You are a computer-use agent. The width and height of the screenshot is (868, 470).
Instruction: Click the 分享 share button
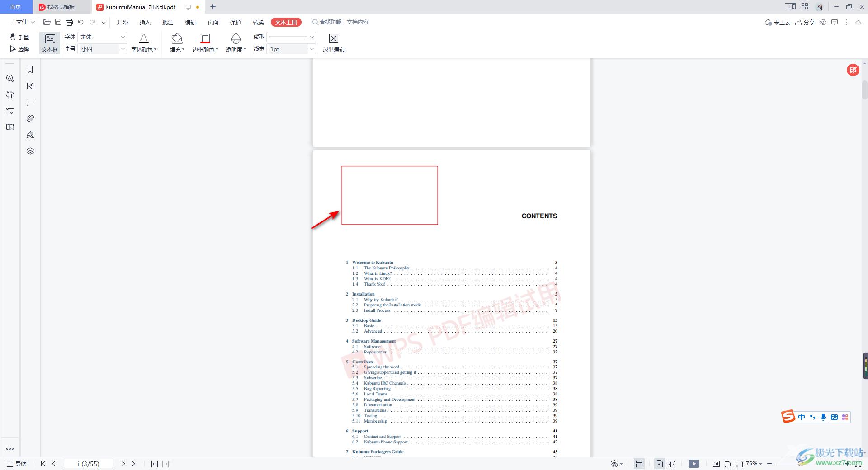pos(805,22)
